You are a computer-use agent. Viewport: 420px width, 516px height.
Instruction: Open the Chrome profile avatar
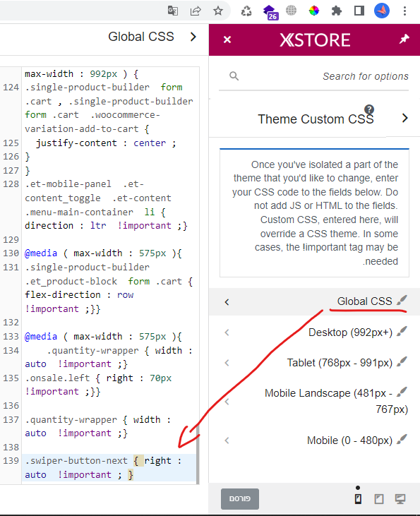click(382, 11)
